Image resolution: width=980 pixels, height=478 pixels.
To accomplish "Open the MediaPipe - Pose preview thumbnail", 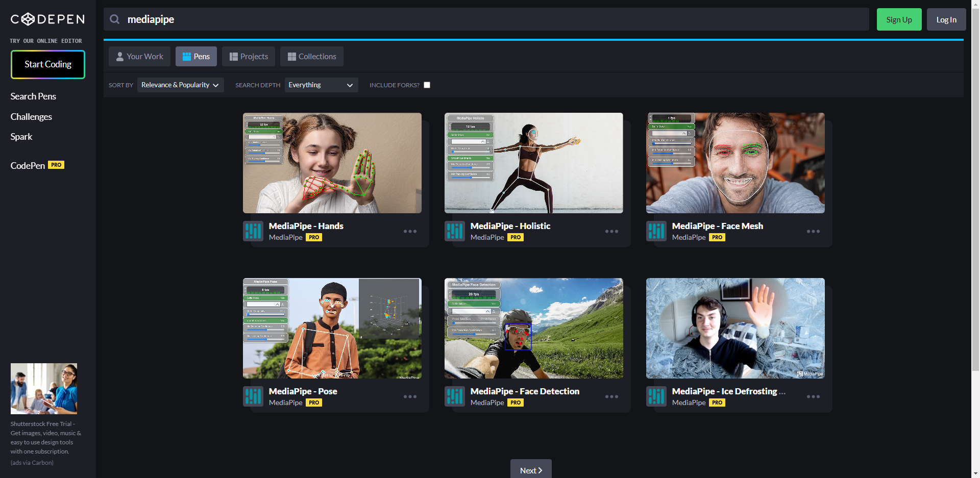I will tap(332, 328).
